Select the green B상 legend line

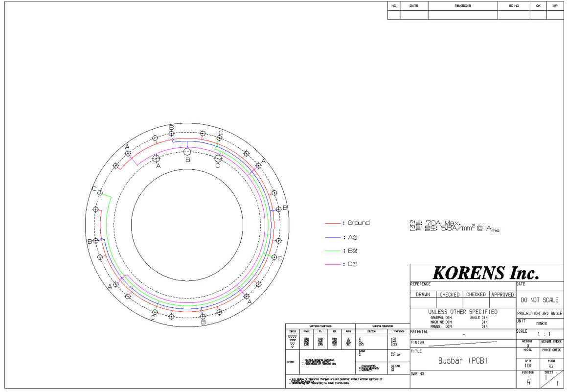point(332,251)
